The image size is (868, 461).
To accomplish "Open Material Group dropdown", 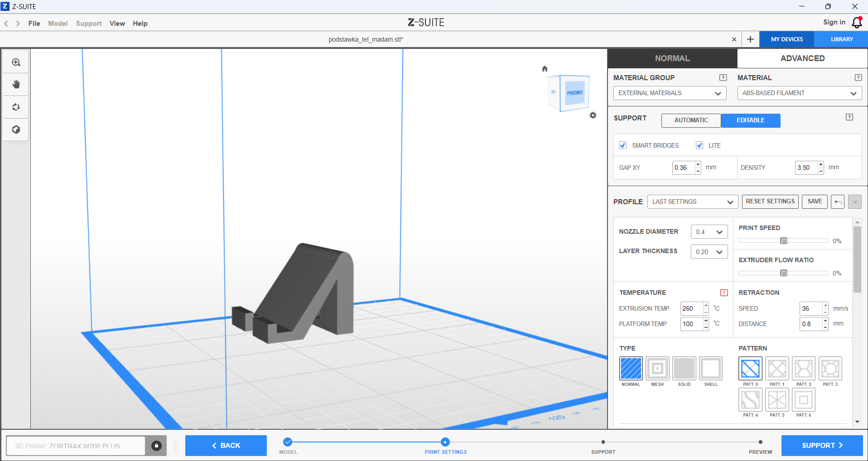I will point(670,93).
